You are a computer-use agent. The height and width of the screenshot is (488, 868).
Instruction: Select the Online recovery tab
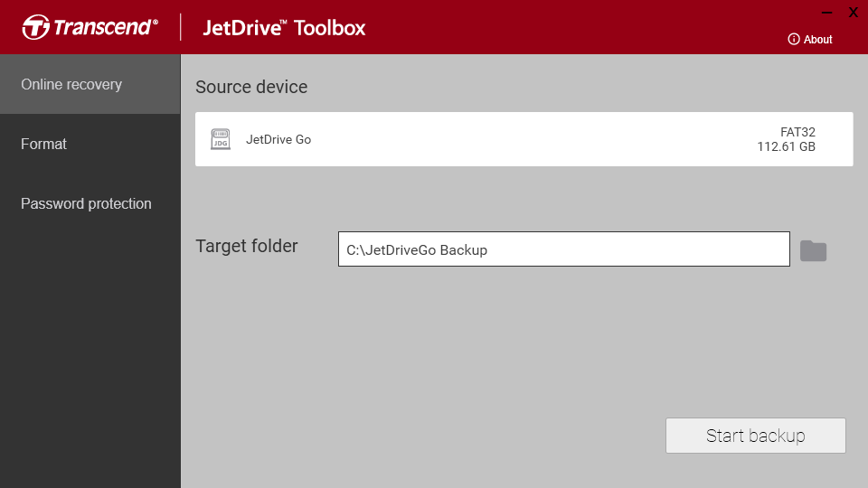tap(90, 84)
